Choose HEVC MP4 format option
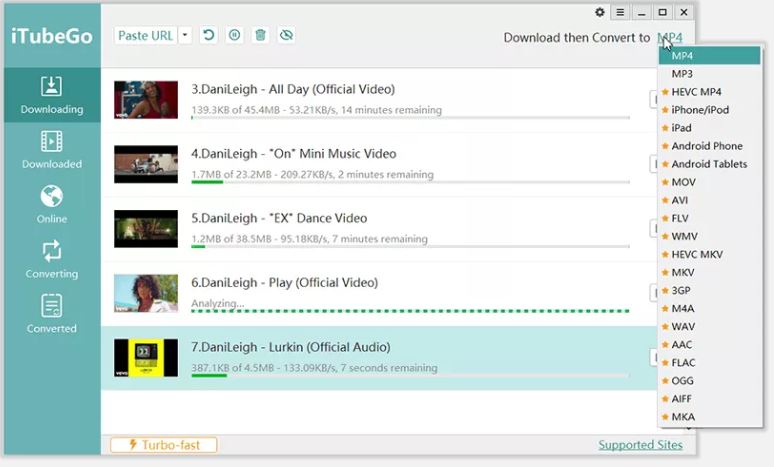The height and width of the screenshot is (467, 774). (709, 92)
